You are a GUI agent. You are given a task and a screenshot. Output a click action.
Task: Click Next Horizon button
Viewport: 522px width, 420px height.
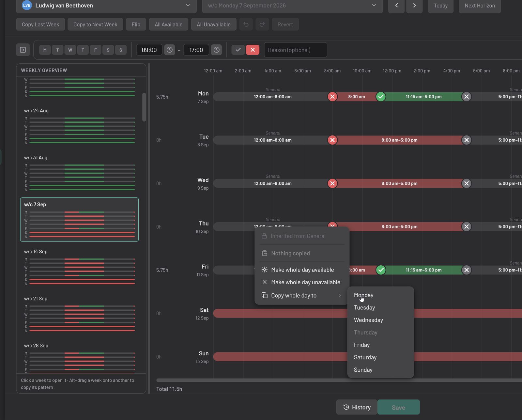coord(480,6)
